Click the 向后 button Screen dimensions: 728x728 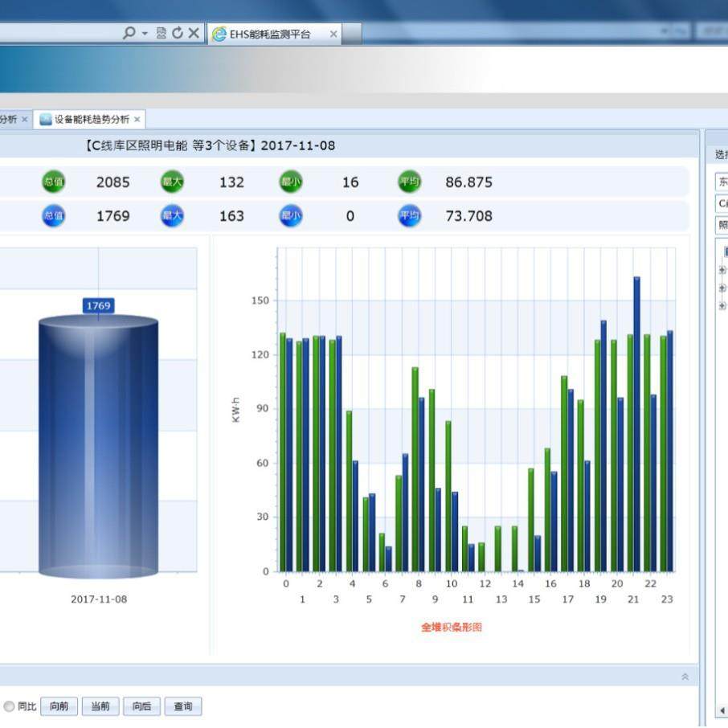point(141,706)
